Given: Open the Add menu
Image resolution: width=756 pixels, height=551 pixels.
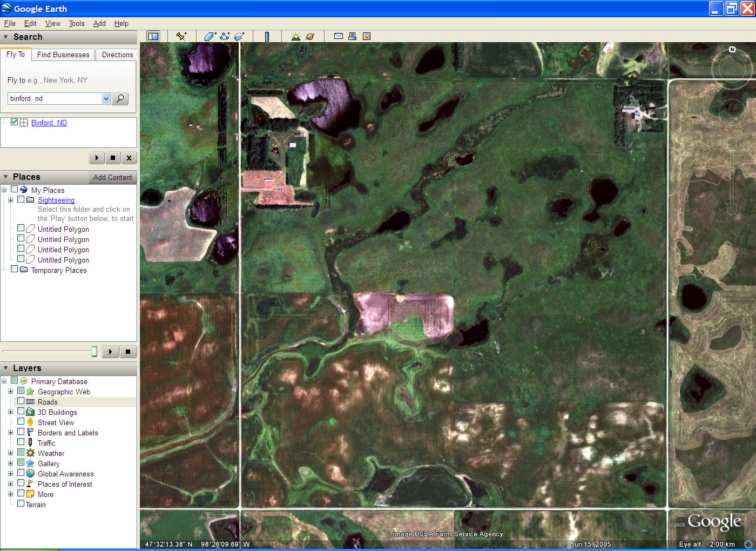Looking at the screenshot, I should click(x=99, y=23).
